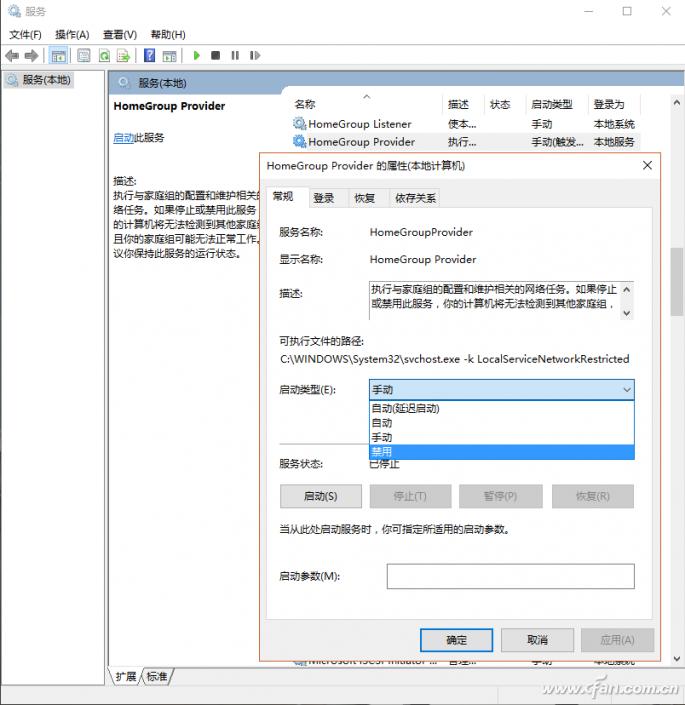Click the 启动(S) button
This screenshot has width=685, height=705.
[x=320, y=496]
